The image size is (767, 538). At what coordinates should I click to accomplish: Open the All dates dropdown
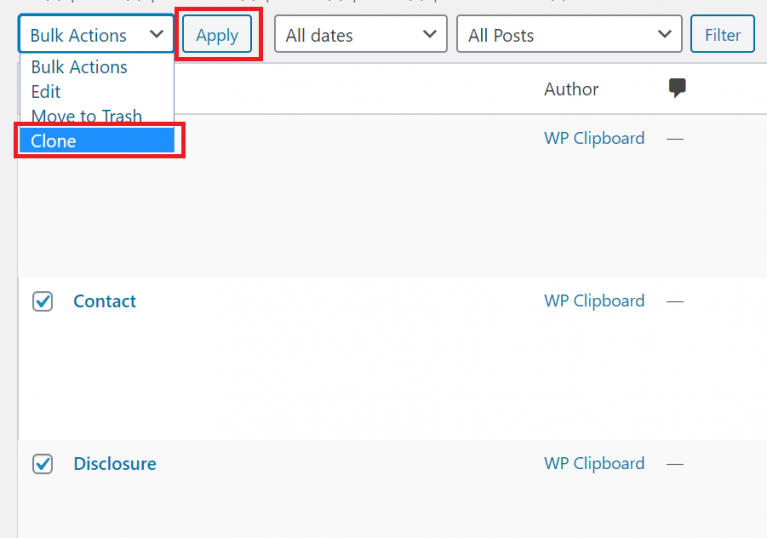tap(361, 35)
